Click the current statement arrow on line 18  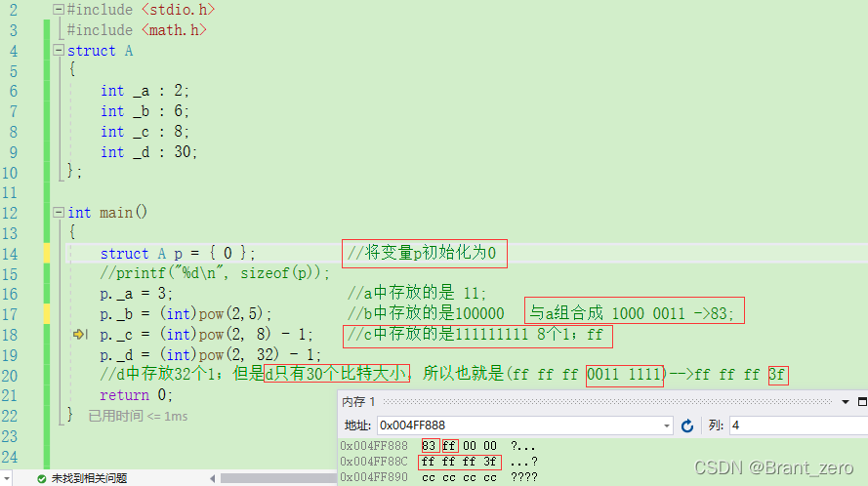(79, 335)
